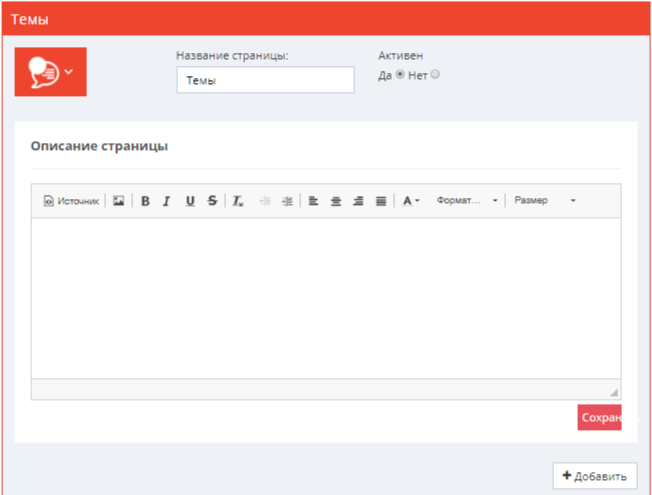Expand the Формат dropdown
Screen dimensions: 652x495
tap(467, 201)
